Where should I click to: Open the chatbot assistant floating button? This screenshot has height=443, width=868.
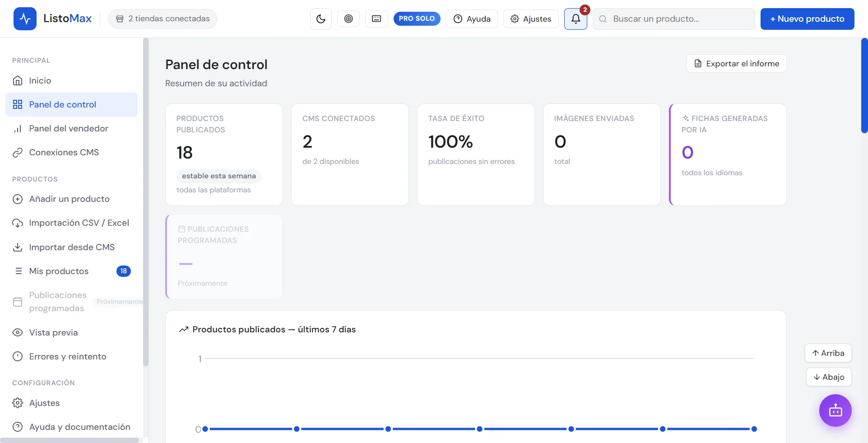pos(836,410)
